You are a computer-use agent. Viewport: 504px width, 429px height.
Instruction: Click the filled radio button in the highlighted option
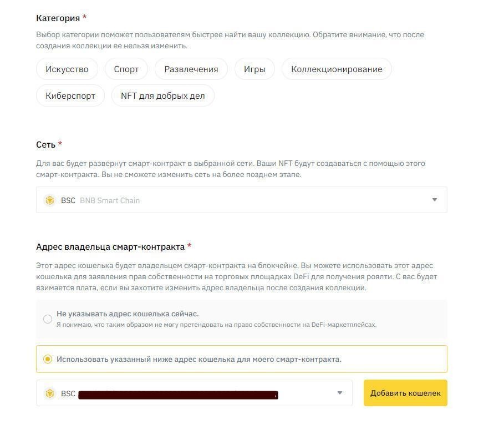48,359
